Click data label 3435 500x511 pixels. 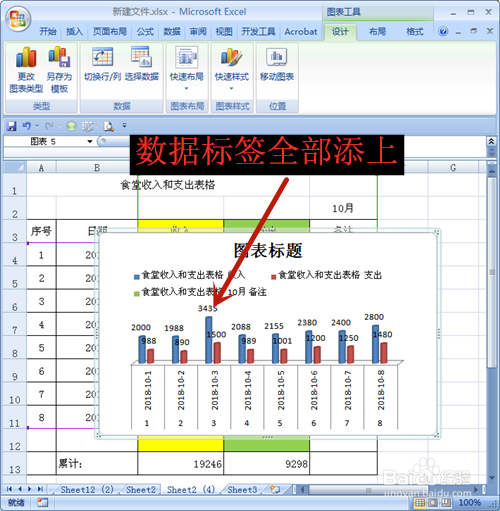pyautogui.click(x=207, y=308)
